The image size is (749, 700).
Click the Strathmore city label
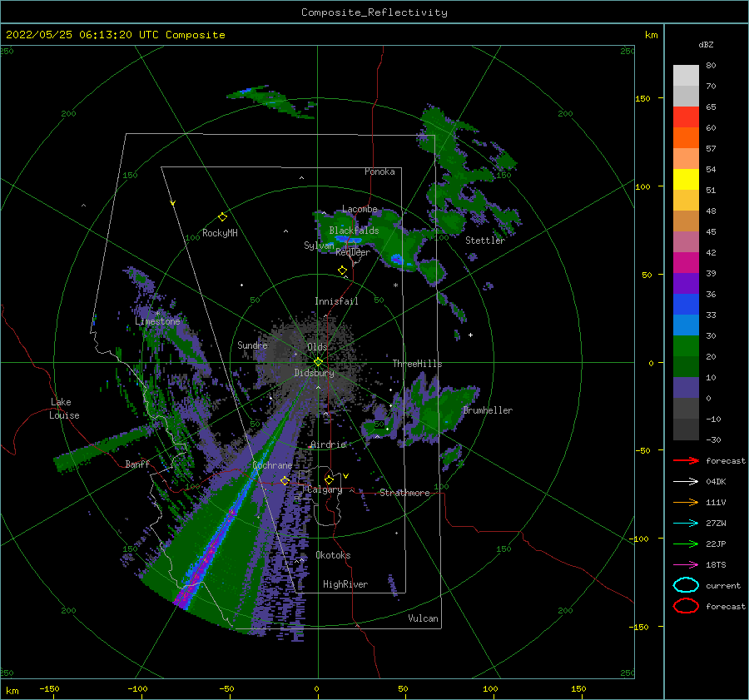click(404, 493)
